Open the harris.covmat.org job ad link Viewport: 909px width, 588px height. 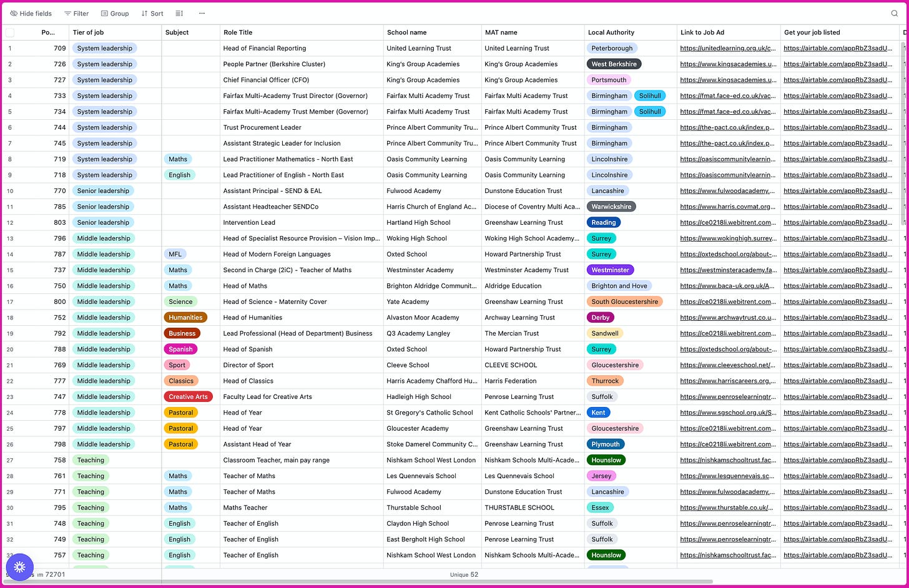point(728,207)
